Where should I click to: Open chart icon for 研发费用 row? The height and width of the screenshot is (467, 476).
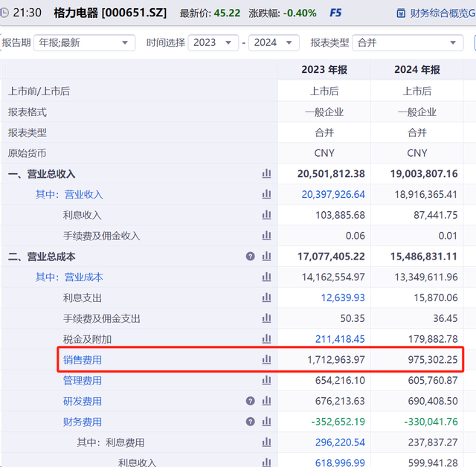[266, 401]
